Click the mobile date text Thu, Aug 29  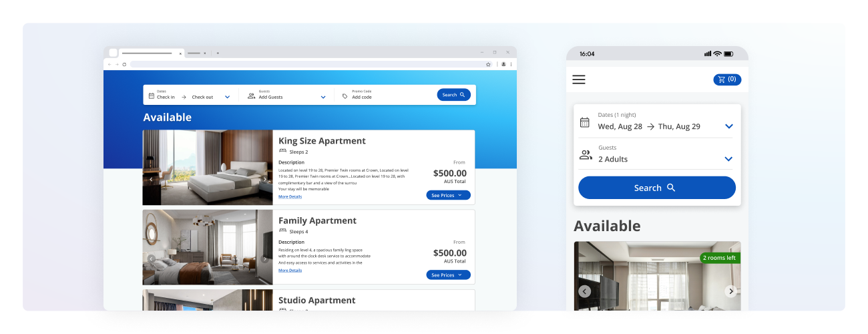(x=679, y=126)
